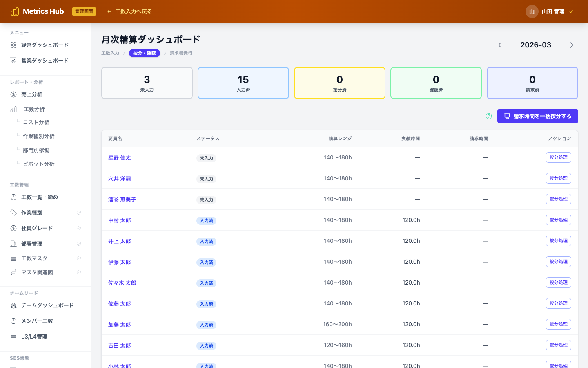Open 営業ダッシュボード from the sidebar

[x=45, y=61]
